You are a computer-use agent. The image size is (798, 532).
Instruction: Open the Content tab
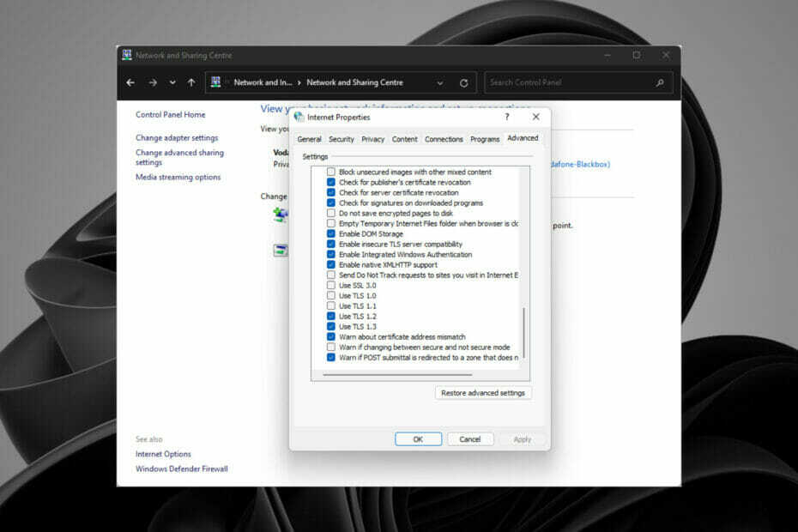coord(404,139)
